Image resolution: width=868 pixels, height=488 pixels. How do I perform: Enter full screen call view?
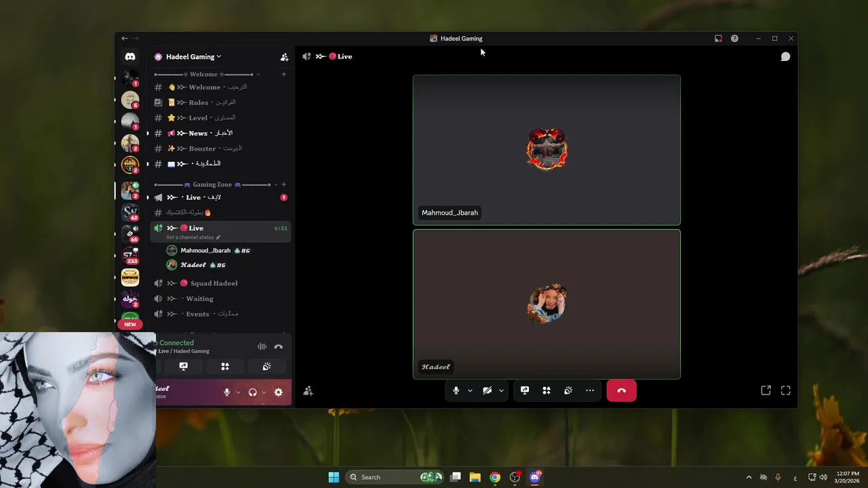click(x=786, y=390)
